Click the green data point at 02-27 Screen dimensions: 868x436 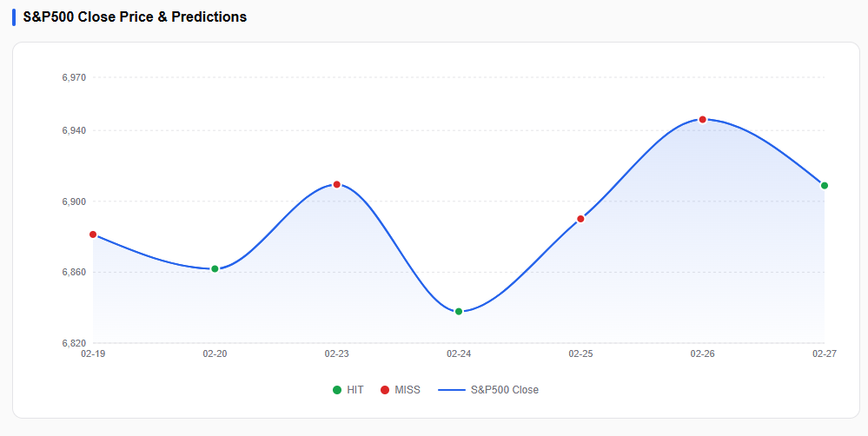[x=825, y=185]
